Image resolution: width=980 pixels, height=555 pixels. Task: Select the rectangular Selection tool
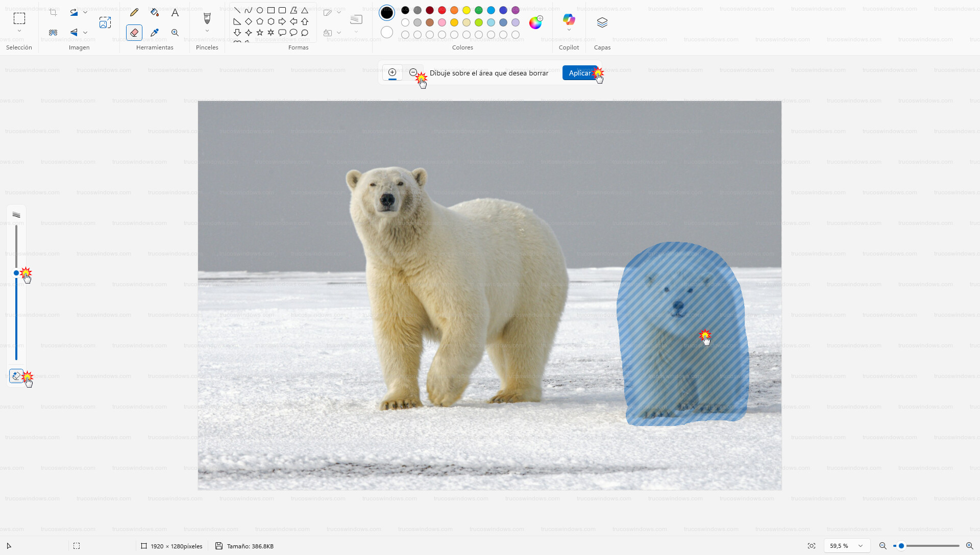19,18
